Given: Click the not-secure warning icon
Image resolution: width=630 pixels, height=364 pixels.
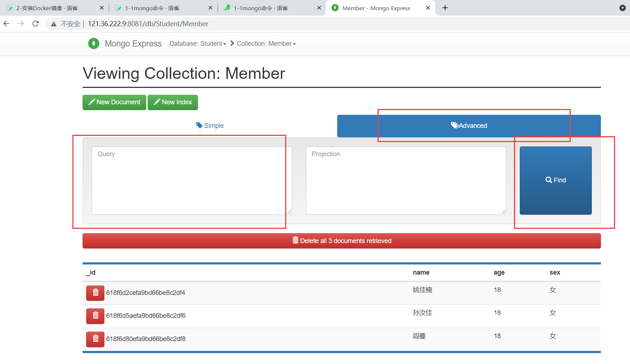Looking at the screenshot, I should [54, 24].
